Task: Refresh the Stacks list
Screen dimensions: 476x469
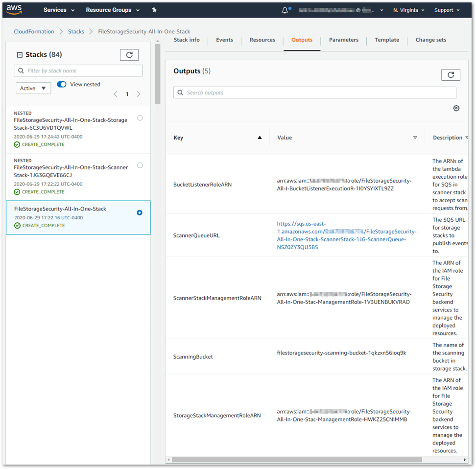Action: (129, 55)
